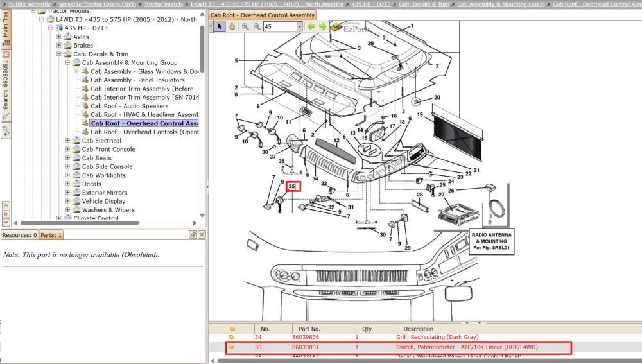The width and height of the screenshot is (642, 364).
Task: Expand the Cab Seats folder
Action: tap(67, 158)
